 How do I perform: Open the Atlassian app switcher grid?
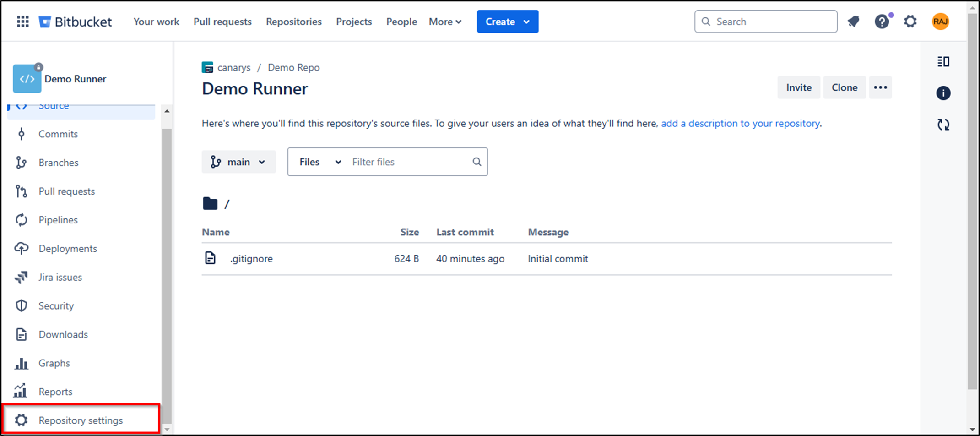[22, 21]
